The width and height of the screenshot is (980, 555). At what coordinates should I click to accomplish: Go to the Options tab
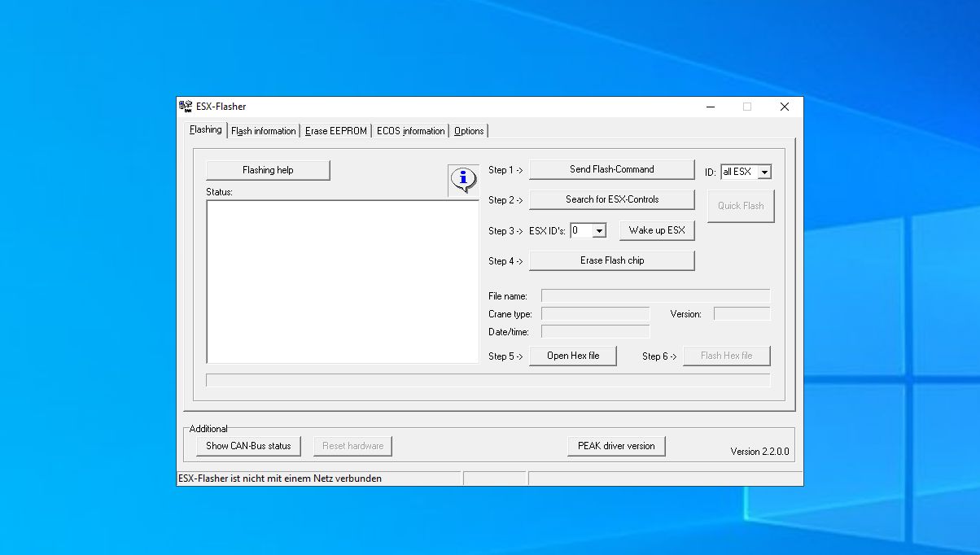pyautogui.click(x=469, y=131)
